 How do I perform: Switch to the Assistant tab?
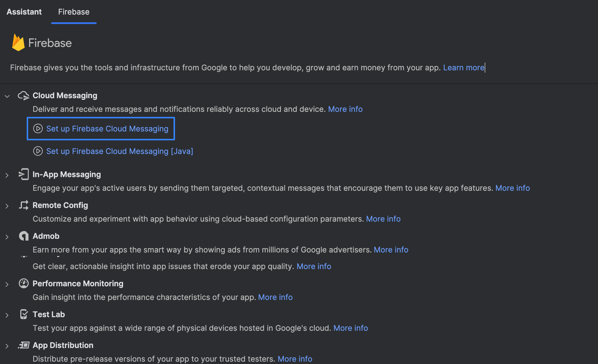[24, 12]
